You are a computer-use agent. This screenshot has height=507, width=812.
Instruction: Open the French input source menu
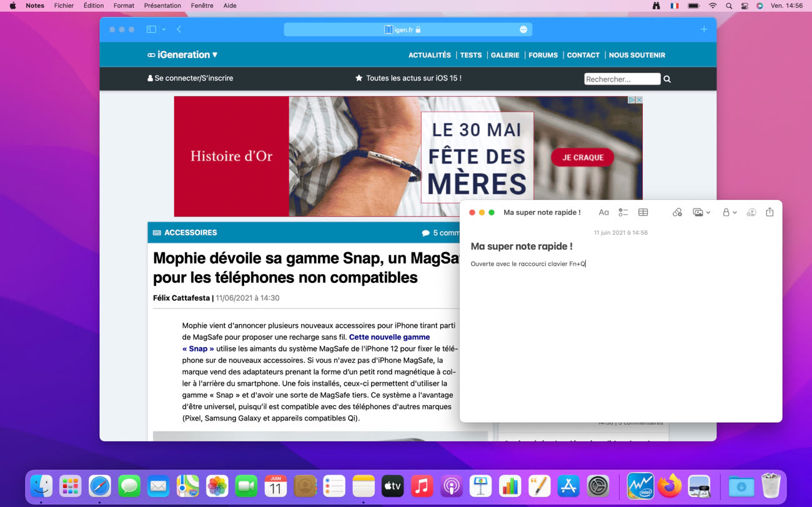tap(675, 6)
